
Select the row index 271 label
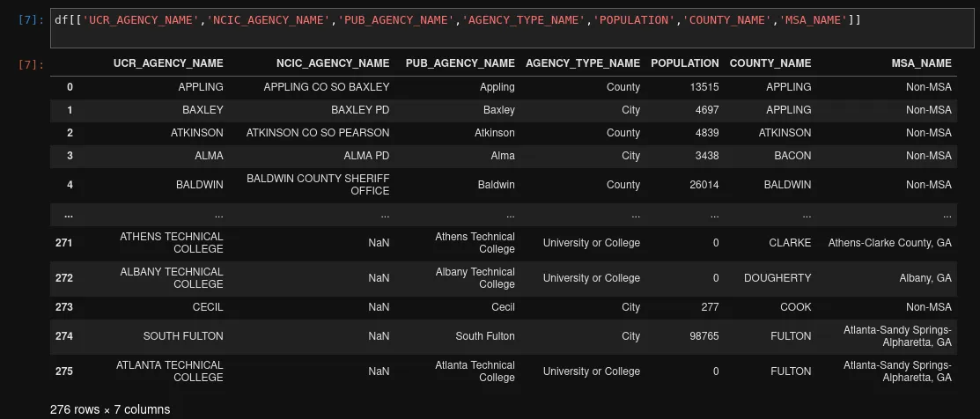[x=63, y=243]
